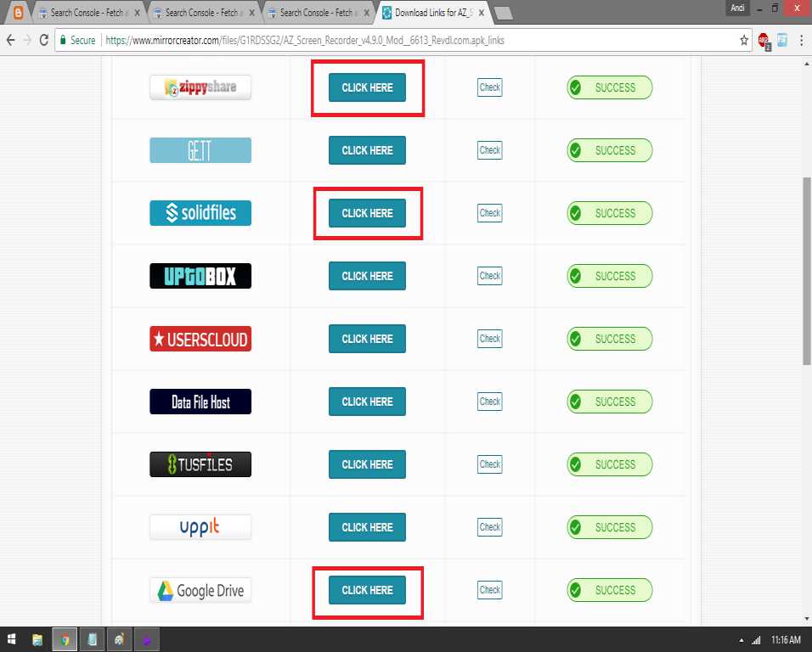Click CLICK HERE for zippyshare
Screen dimensions: 812x652
[367, 87]
